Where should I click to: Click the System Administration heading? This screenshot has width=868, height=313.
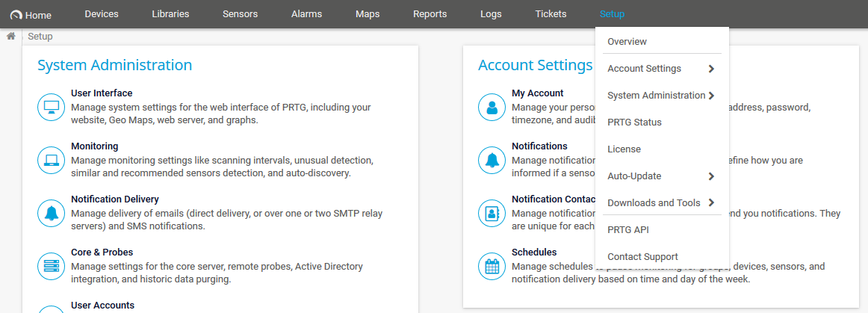114,65
